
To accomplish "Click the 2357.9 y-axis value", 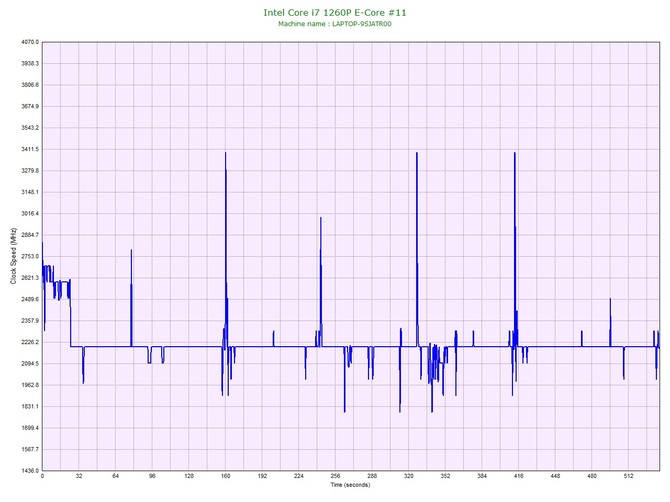I will click(x=30, y=321).
